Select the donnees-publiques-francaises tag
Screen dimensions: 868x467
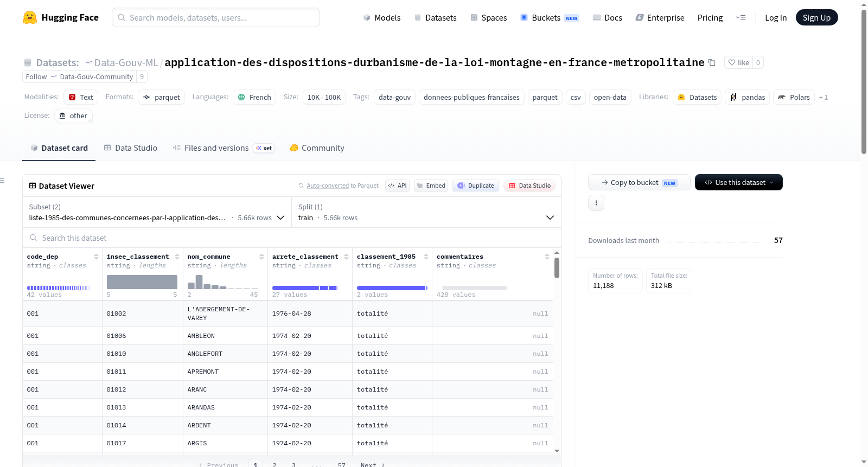click(471, 97)
